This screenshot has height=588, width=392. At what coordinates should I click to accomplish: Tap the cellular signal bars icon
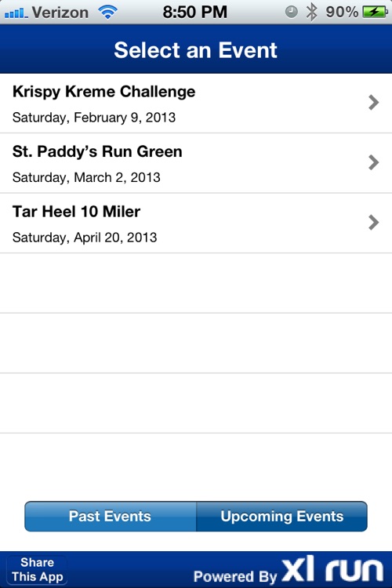[16, 13]
